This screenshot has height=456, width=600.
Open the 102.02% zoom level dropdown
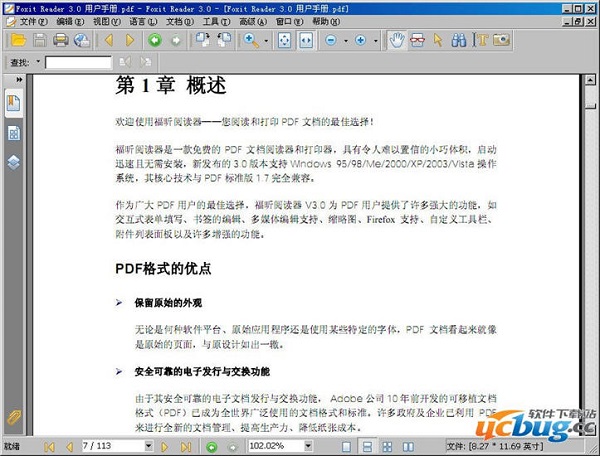308,446
